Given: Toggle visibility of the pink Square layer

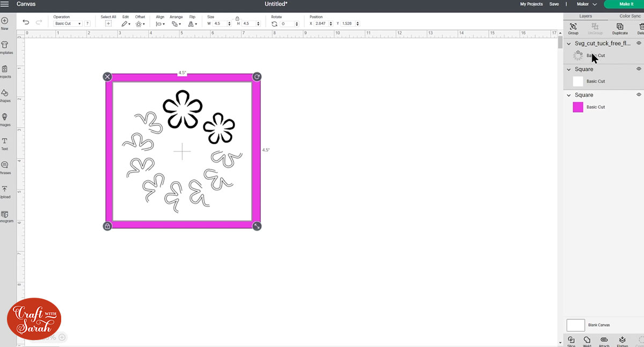Looking at the screenshot, I should pos(639,94).
